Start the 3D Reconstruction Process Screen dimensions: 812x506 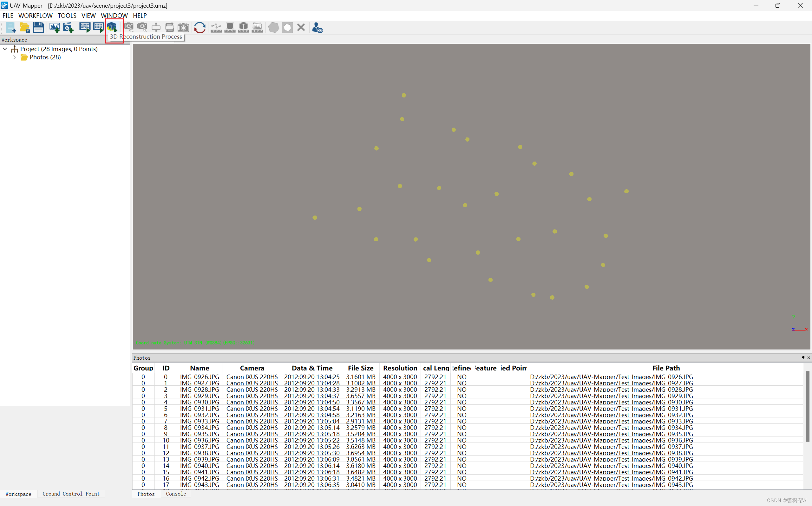pyautogui.click(x=112, y=27)
